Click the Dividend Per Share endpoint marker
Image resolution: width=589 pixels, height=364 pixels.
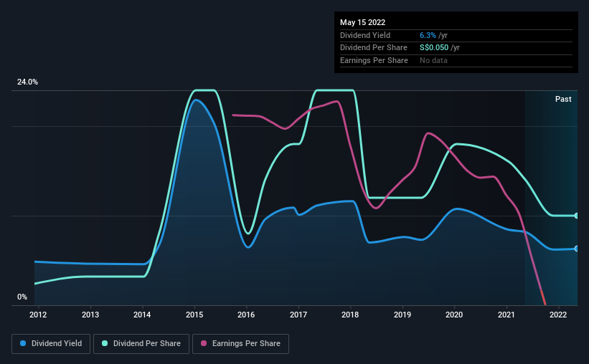(576, 216)
